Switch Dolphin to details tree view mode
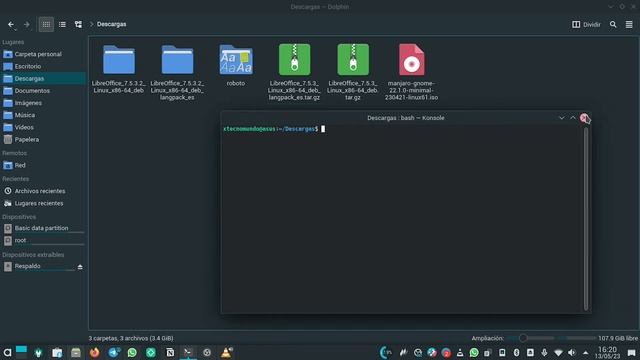 78,24
